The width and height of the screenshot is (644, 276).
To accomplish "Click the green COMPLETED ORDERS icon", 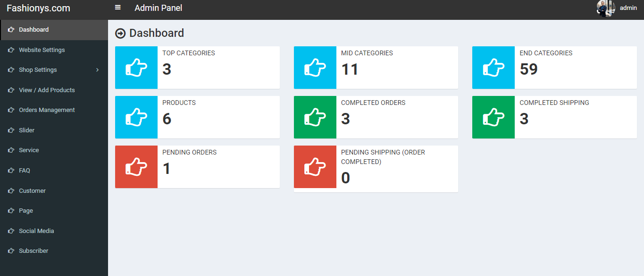I will (x=315, y=117).
